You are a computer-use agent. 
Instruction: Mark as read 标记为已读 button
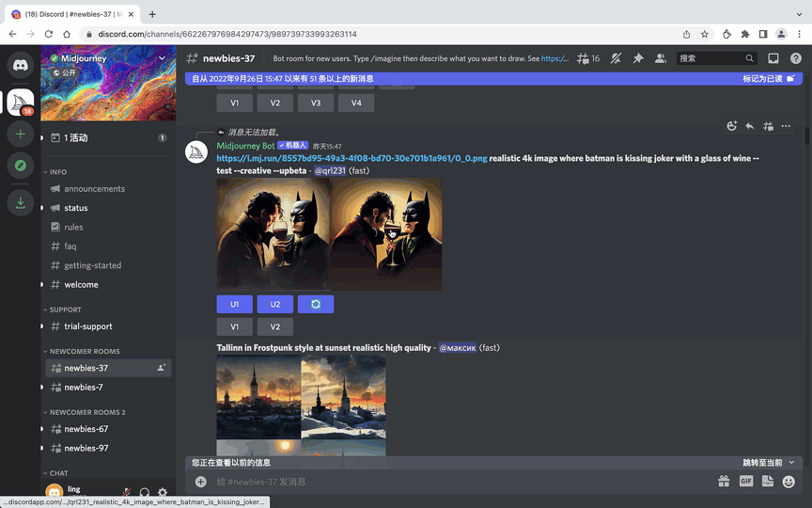(x=768, y=79)
